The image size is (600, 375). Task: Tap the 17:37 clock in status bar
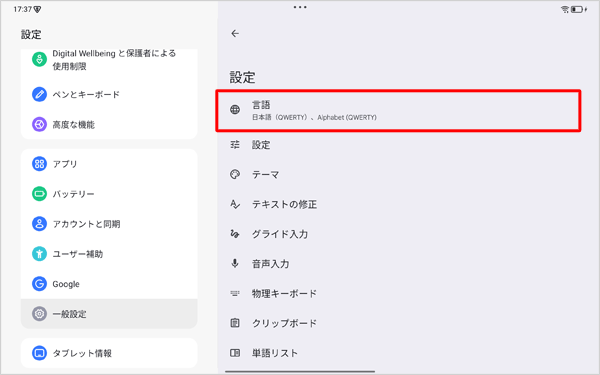point(23,9)
